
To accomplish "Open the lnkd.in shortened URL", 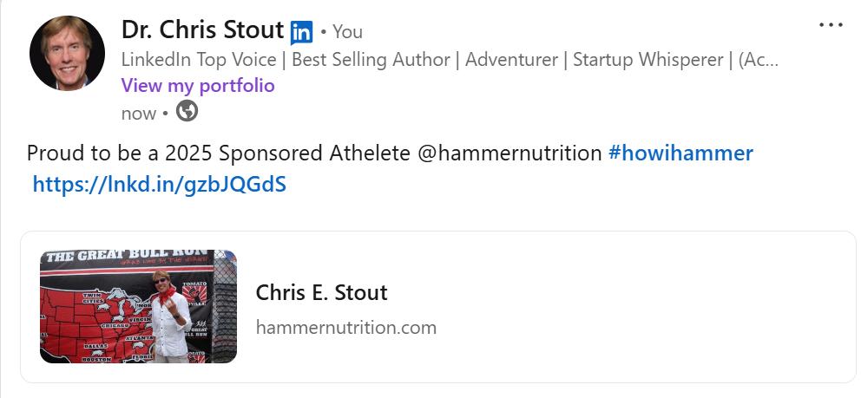I will coord(159,184).
